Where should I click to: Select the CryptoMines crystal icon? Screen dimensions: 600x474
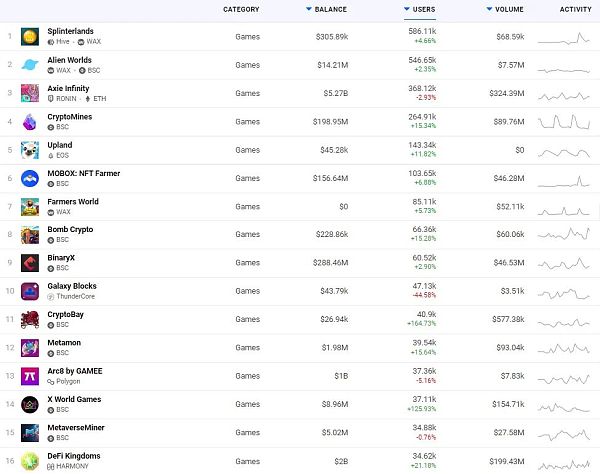[30, 122]
